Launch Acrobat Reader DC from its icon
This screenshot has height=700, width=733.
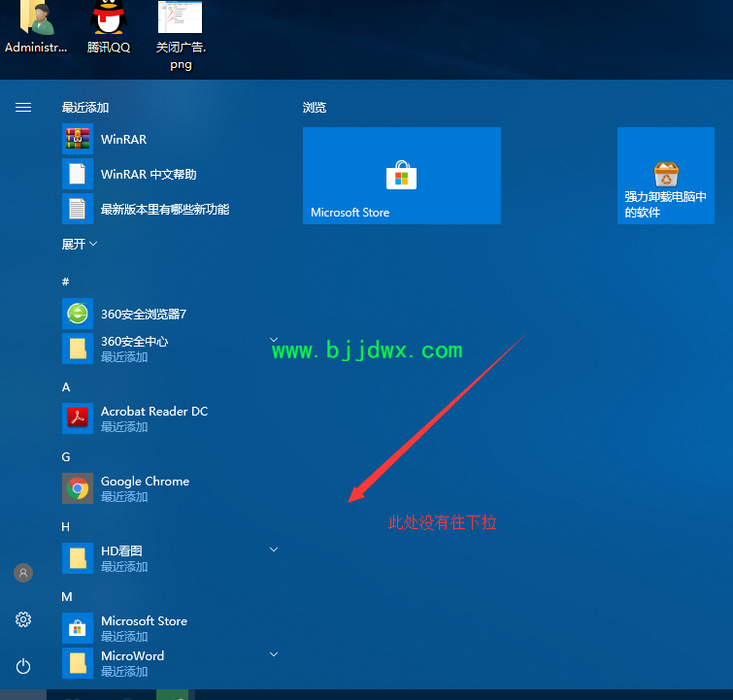click(x=78, y=418)
